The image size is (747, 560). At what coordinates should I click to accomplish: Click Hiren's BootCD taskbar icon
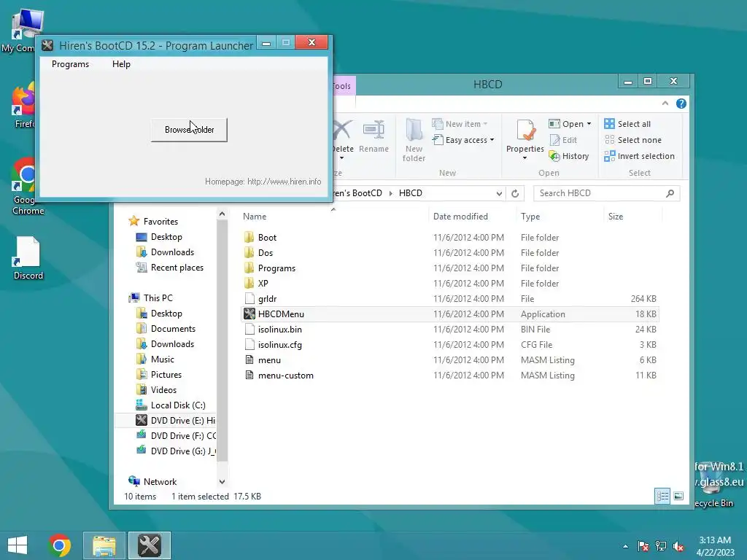pyautogui.click(x=150, y=545)
